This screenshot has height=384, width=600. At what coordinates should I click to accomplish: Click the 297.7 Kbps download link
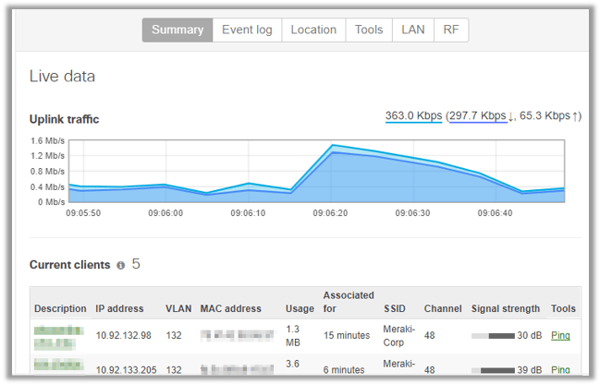click(478, 116)
